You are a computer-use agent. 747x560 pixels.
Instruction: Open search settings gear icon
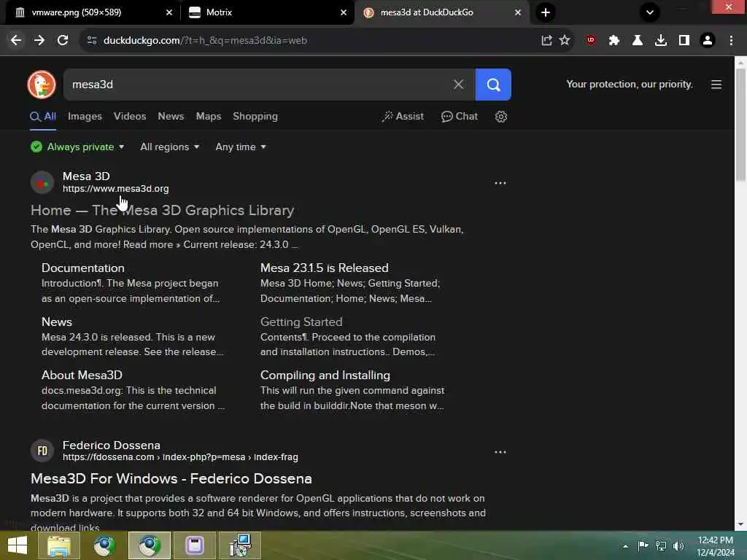tap(500, 117)
